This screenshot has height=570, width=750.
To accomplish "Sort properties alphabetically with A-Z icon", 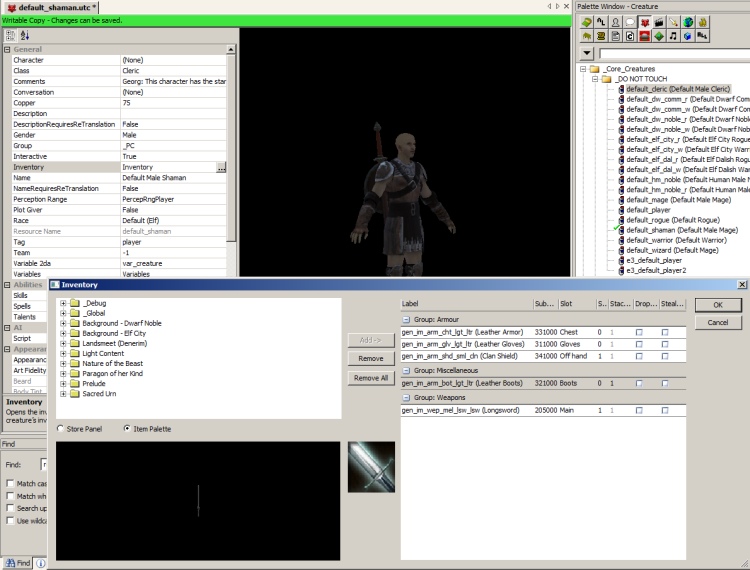I will pos(25,35).
